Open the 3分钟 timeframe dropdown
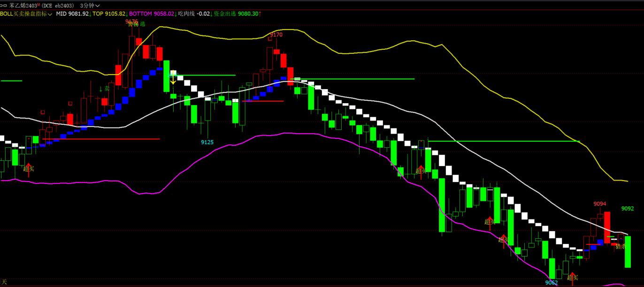The height and width of the screenshot is (287, 644). (x=90, y=6)
